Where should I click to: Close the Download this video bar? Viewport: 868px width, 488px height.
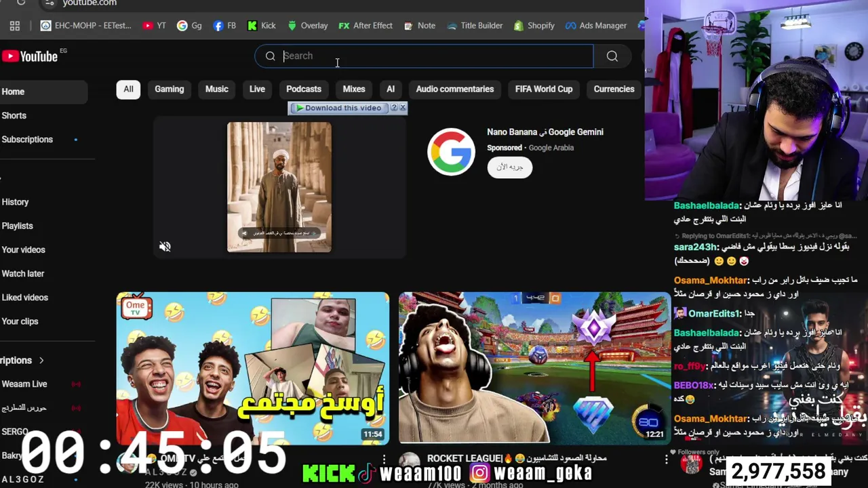(x=403, y=108)
